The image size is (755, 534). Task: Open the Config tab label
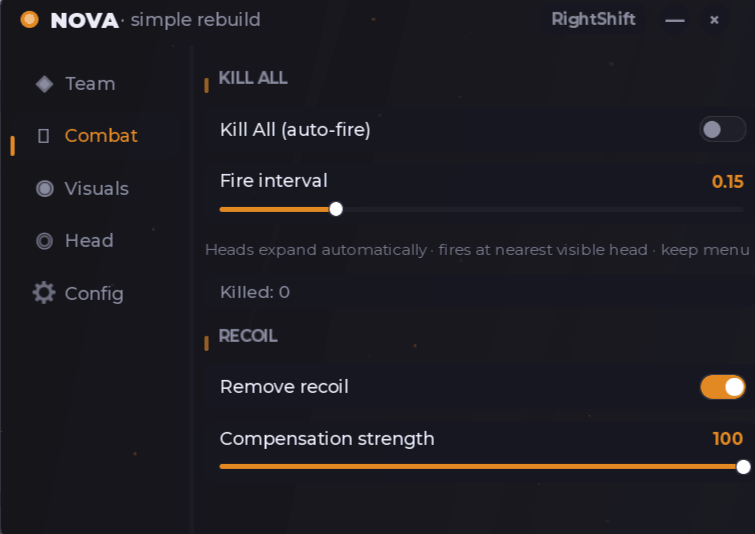point(94,294)
